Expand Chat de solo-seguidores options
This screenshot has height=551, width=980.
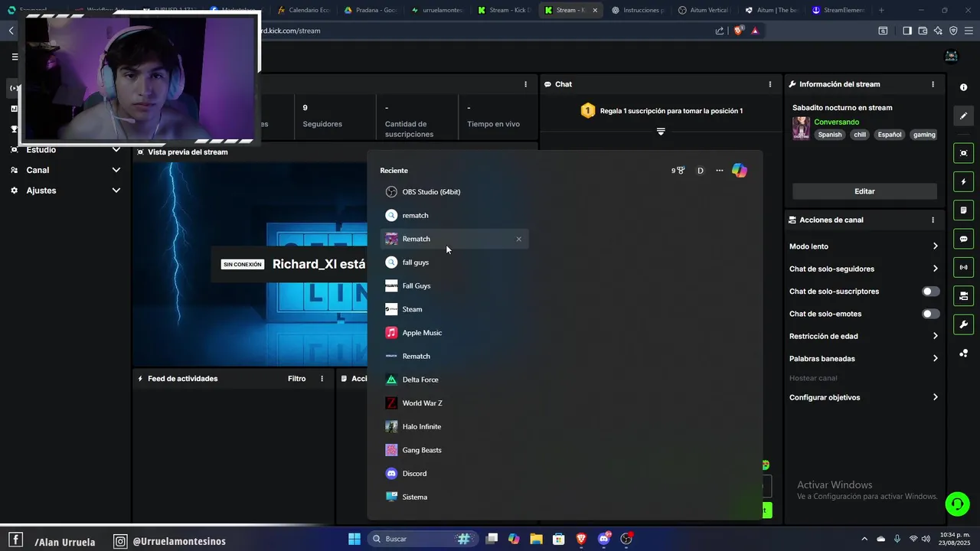864,269
